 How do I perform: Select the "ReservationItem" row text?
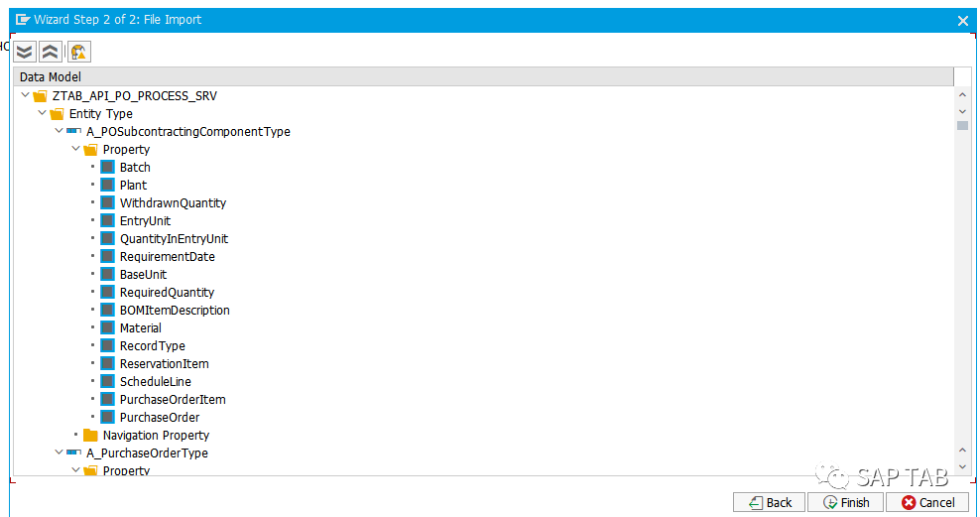165,363
